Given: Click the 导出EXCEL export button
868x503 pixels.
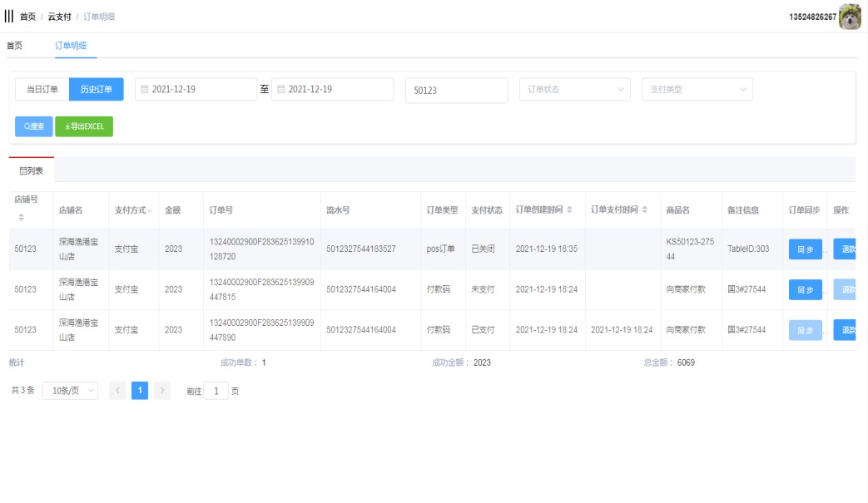Looking at the screenshot, I should 84,126.
